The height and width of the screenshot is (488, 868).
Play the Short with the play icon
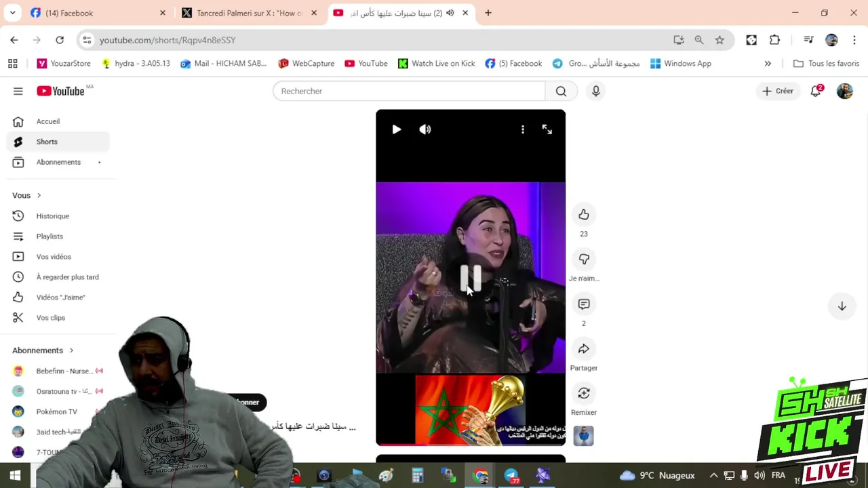tap(397, 129)
